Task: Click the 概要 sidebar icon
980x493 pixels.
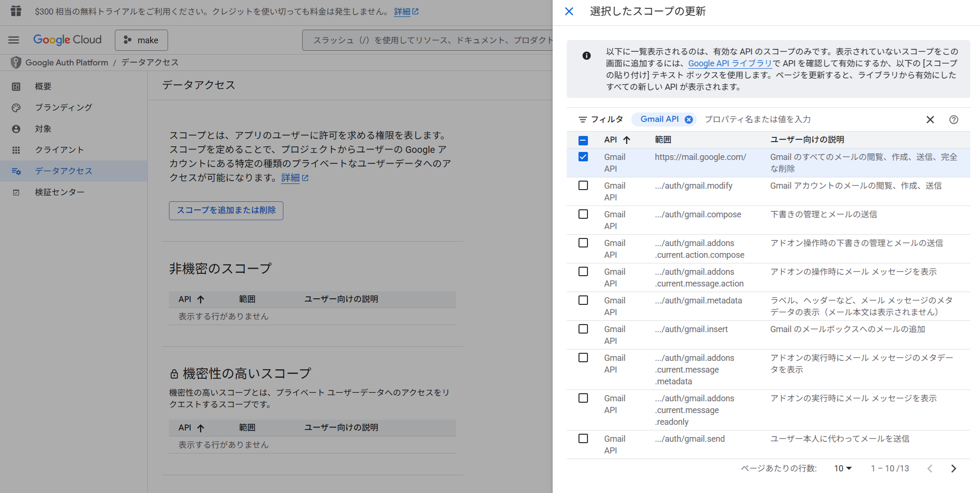Action: [x=16, y=87]
